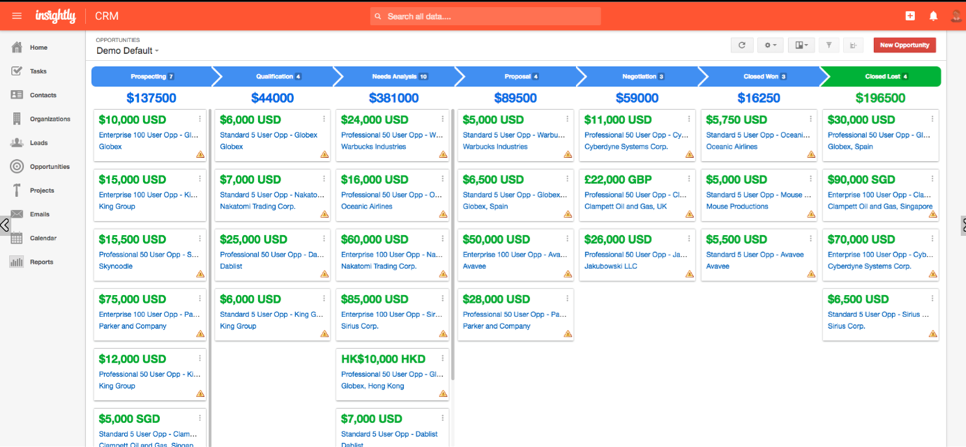Click warning icon on $7,000 USD Nakatomi card
The image size is (966, 447).
(x=324, y=214)
